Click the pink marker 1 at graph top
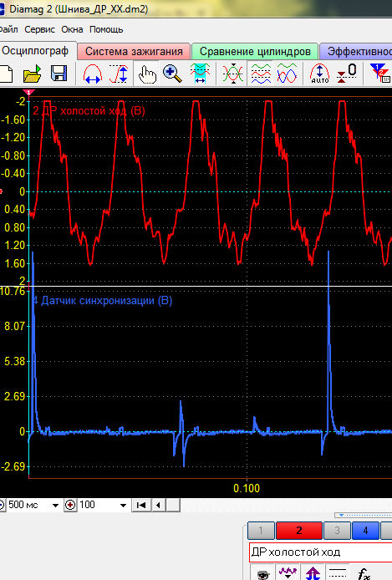 (x=29, y=92)
